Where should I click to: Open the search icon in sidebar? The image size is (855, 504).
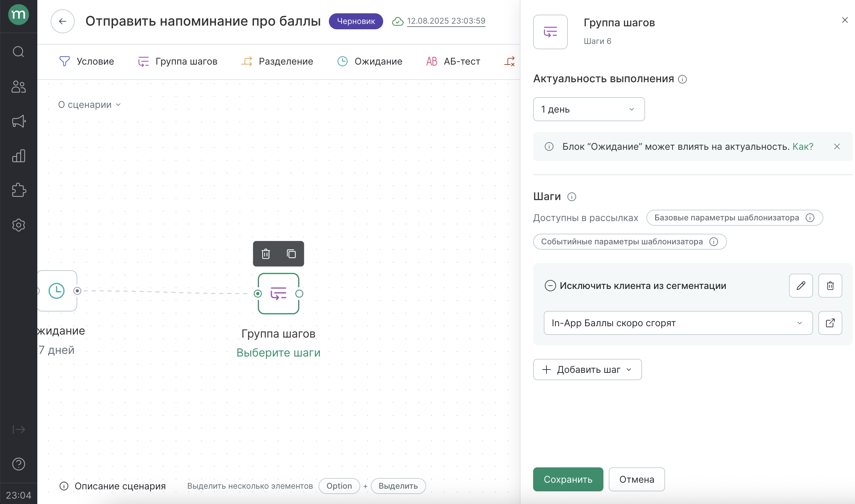click(18, 52)
